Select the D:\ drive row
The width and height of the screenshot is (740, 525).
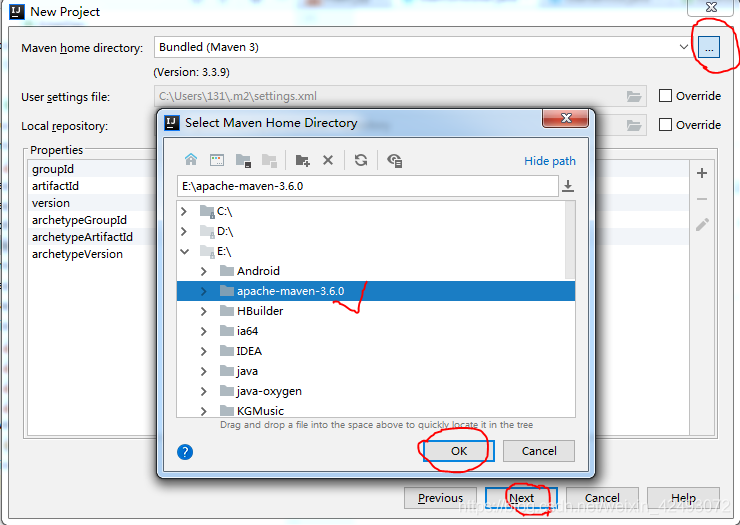click(371, 231)
